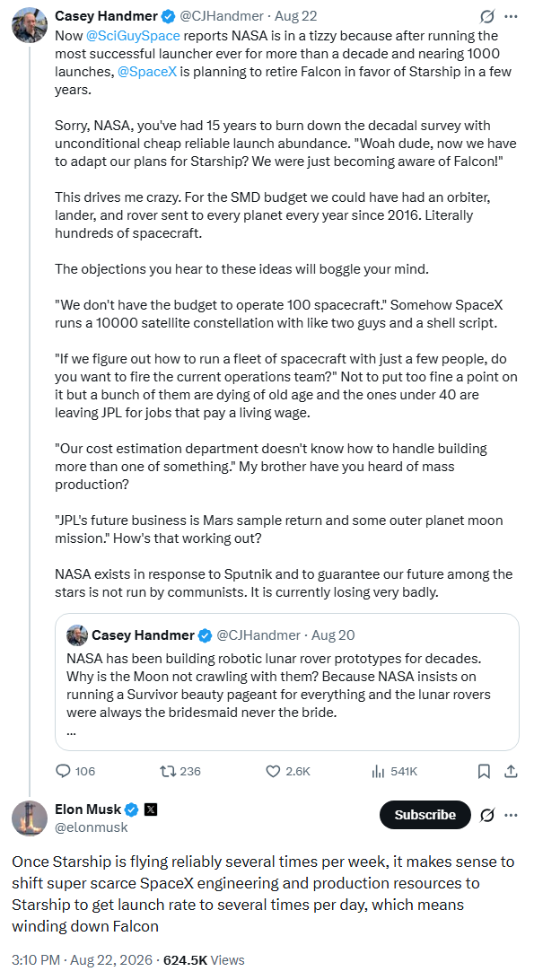Click the X affiliation badge beside Elon Musk
This screenshot has height=980, width=534.
(151, 809)
